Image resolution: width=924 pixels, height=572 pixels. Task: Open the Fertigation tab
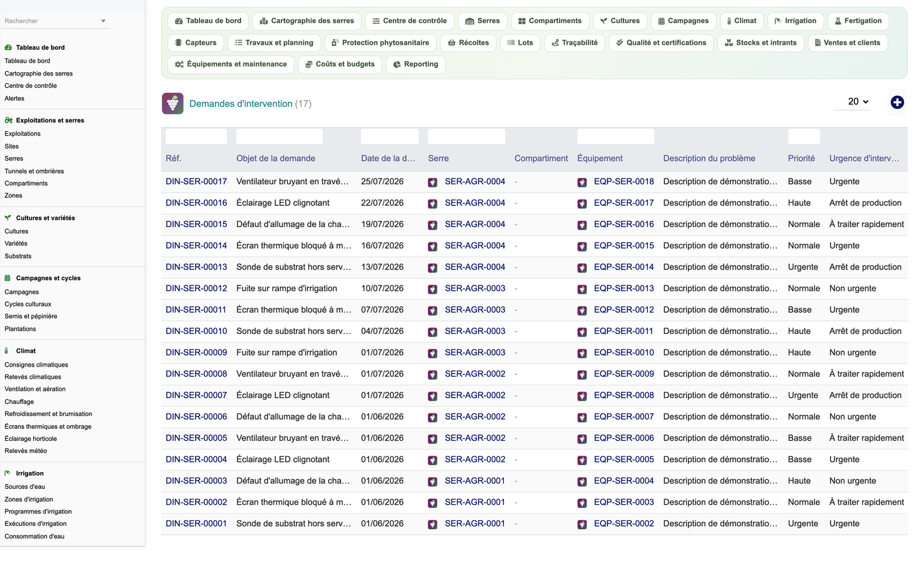pos(858,21)
